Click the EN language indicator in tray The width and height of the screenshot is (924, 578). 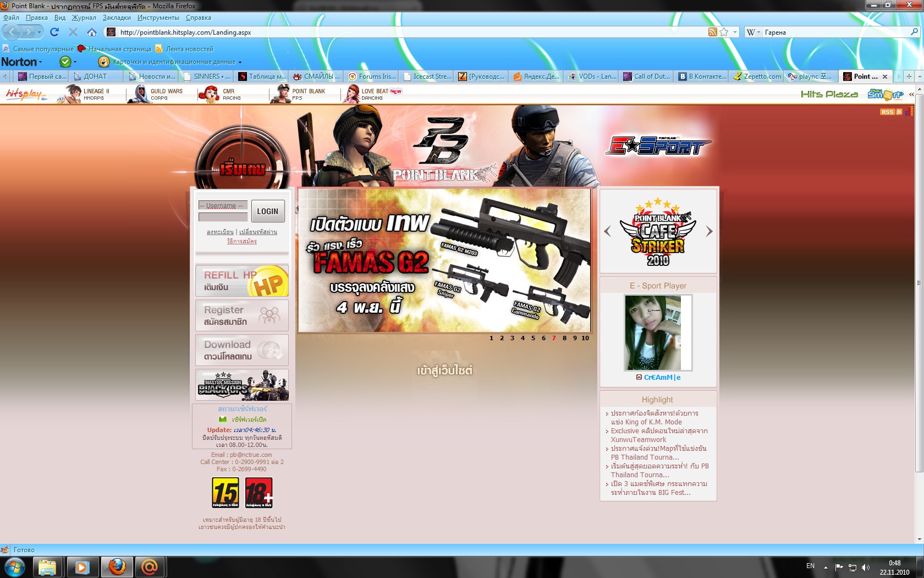(x=810, y=566)
